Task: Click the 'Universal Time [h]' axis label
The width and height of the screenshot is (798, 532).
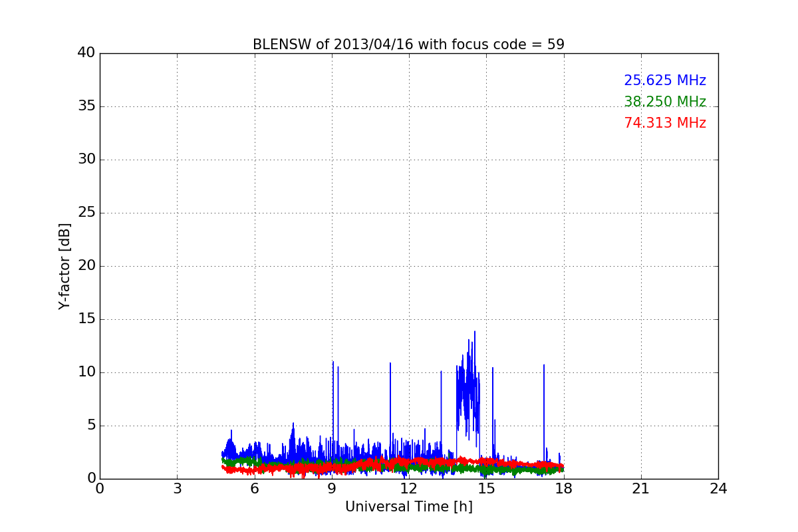Action: pos(408,507)
